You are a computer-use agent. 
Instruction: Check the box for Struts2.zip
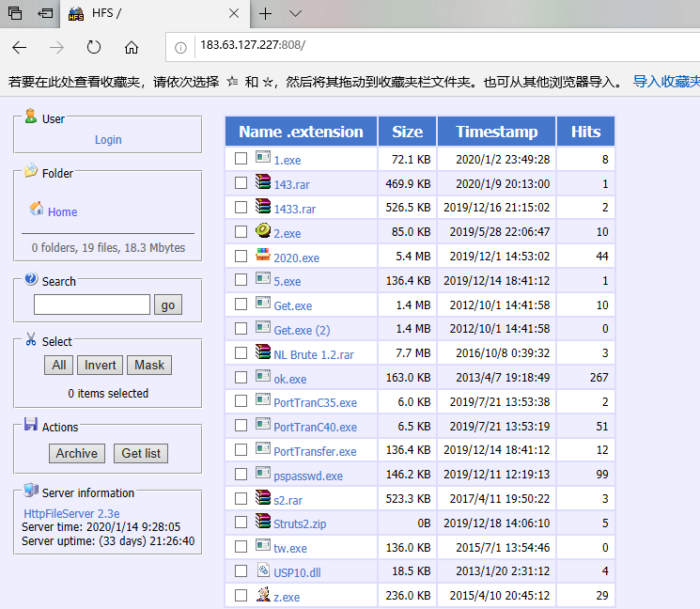pyautogui.click(x=241, y=523)
